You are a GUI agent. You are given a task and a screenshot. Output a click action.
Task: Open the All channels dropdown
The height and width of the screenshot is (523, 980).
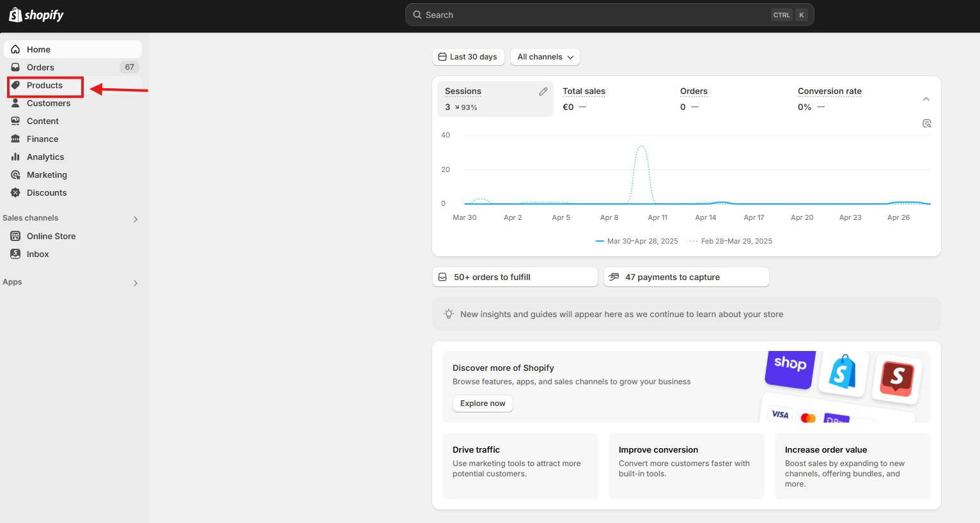tap(545, 57)
